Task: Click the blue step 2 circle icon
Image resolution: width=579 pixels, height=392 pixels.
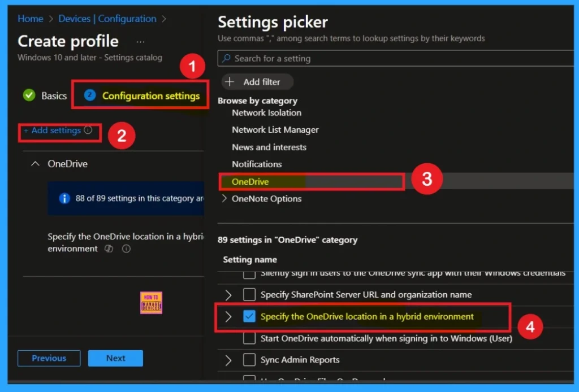Action: (90, 95)
